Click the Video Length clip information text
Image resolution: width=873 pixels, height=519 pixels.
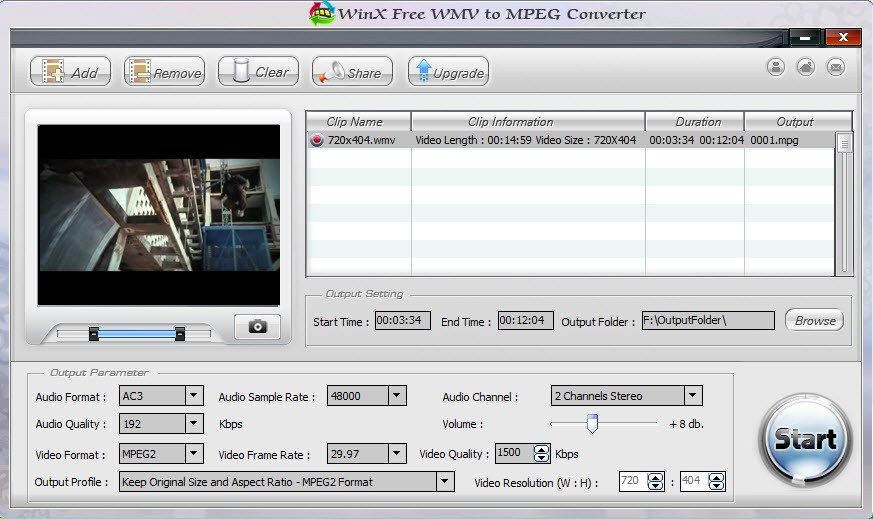[473, 140]
